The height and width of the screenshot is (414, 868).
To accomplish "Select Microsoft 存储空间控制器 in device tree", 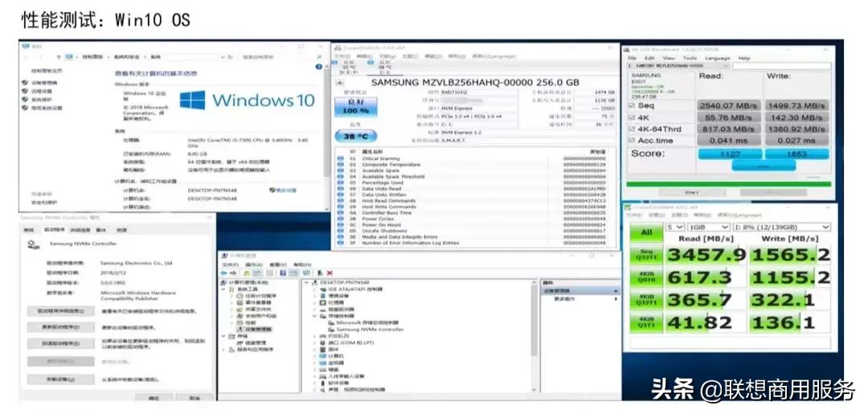I will pyautogui.click(x=362, y=322).
